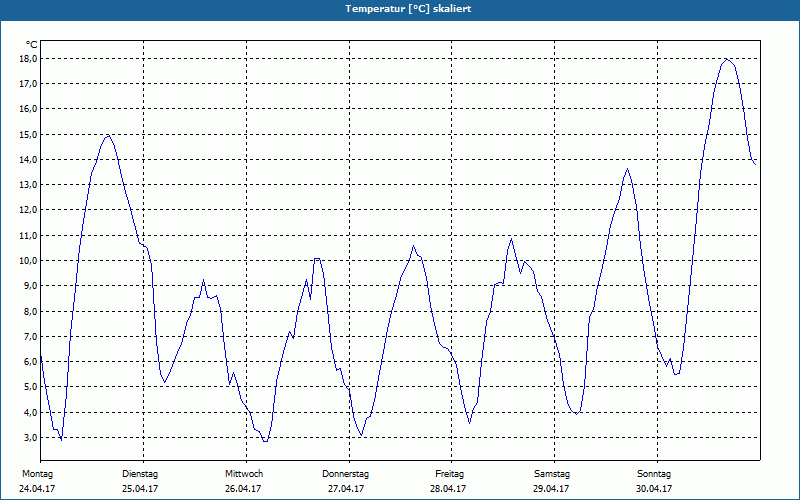Click the 13,0 y-axis label
This screenshot has width=800, height=500.
pyautogui.click(x=28, y=185)
